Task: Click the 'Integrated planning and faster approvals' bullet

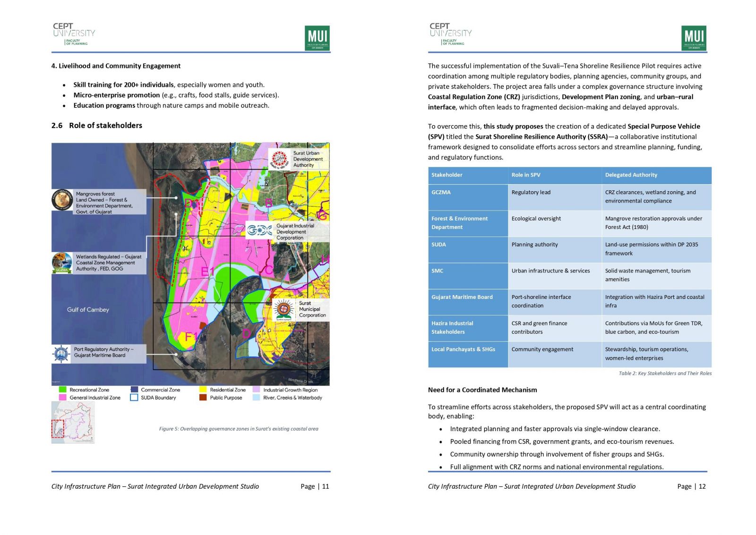Action: coord(555,429)
